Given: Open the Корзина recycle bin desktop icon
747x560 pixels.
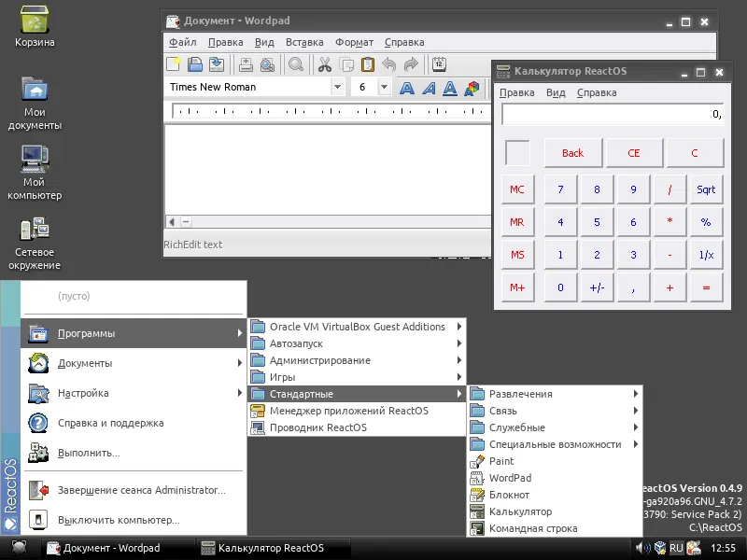Looking at the screenshot, I should click(35, 26).
